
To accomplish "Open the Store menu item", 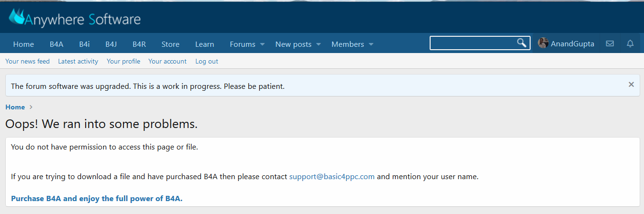I will point(170,44).
